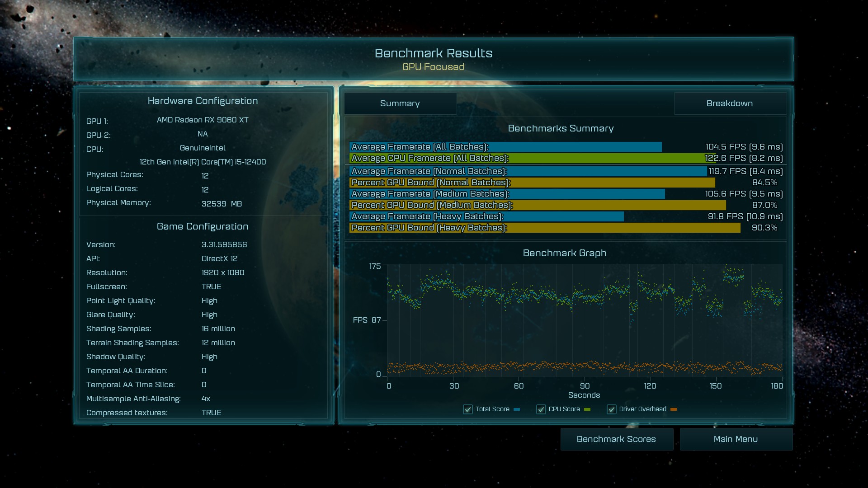868x488 pixels.
Task: Open the Breakdown tab
Action: [x=730, y=103]
